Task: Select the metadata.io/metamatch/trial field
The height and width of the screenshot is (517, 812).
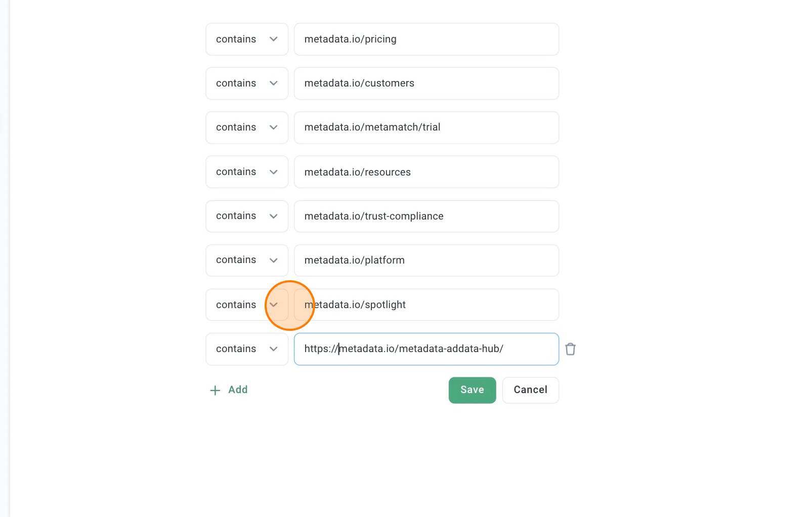Action: [426, 127]
